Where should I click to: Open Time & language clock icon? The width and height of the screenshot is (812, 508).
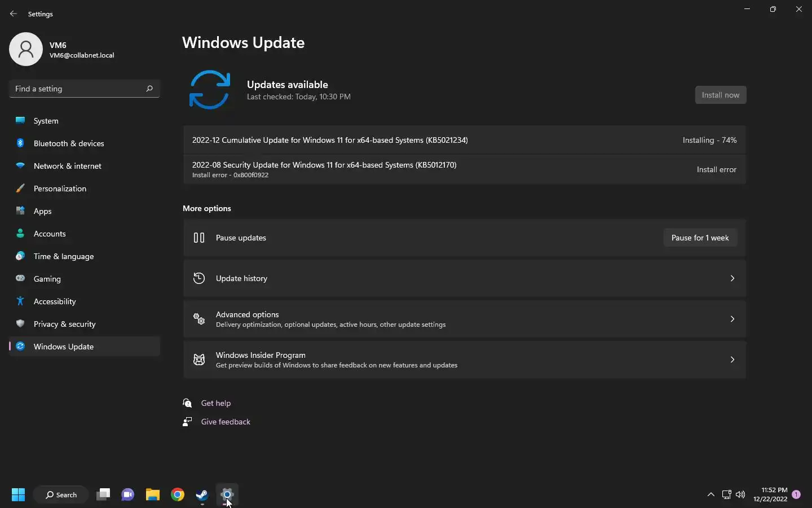pos(20,256)
